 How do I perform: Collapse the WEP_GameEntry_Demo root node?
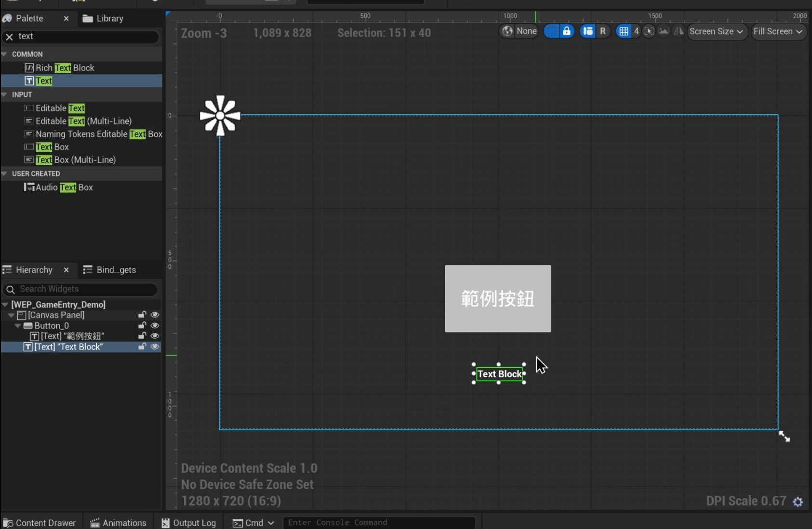coord(5,304)
